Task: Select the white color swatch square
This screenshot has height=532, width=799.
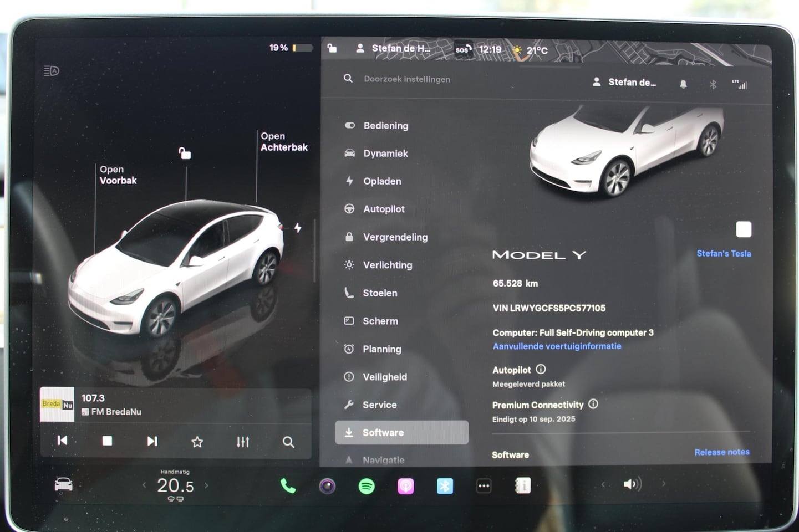Action: (743, 229)
